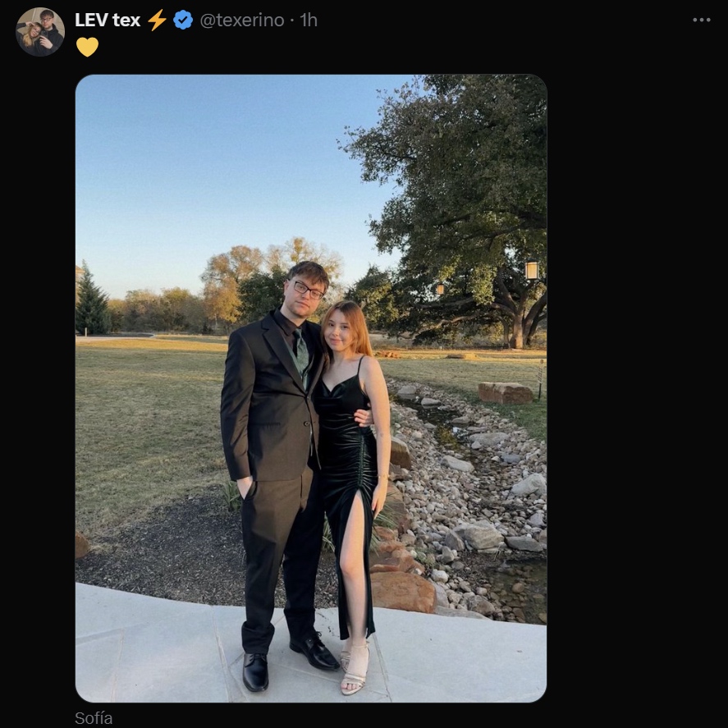Click the hanging lantern in the tree
Image resolution: width=728 pixels, height=728 pixels.
tap(532, 270)
